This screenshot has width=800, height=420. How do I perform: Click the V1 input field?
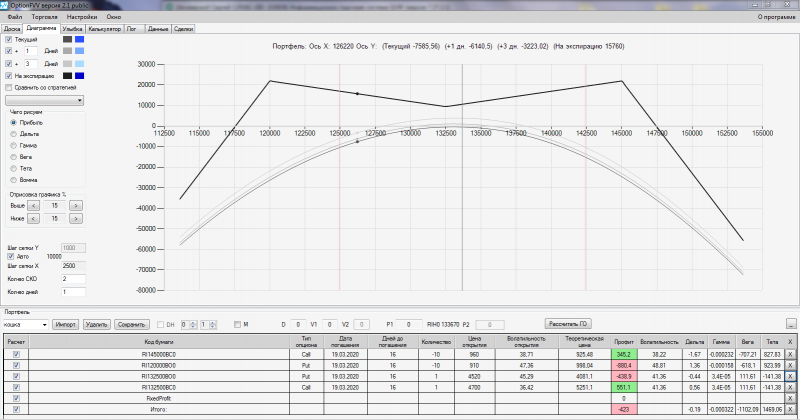click(x=330, y=325)
